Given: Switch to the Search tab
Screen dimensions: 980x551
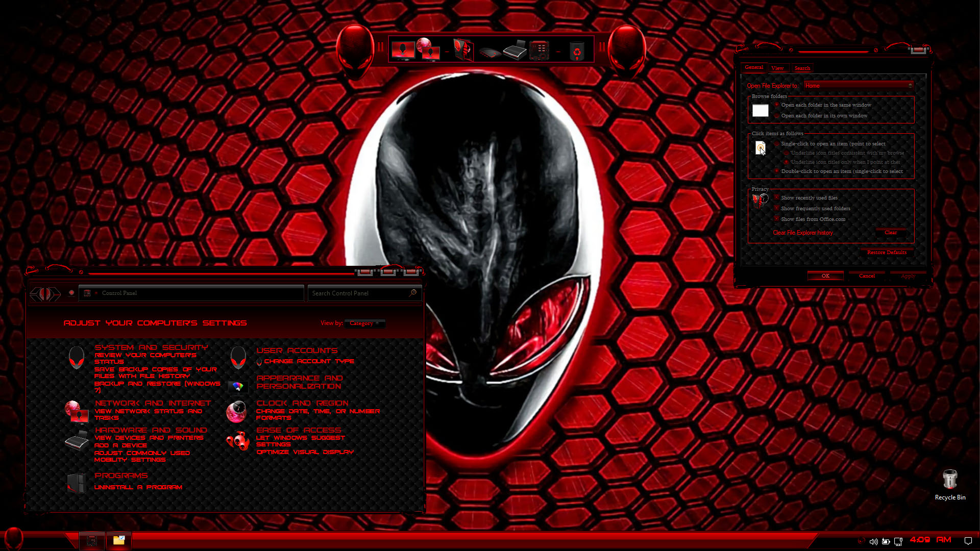Looking at the screenshot, I should click(802, 68).
